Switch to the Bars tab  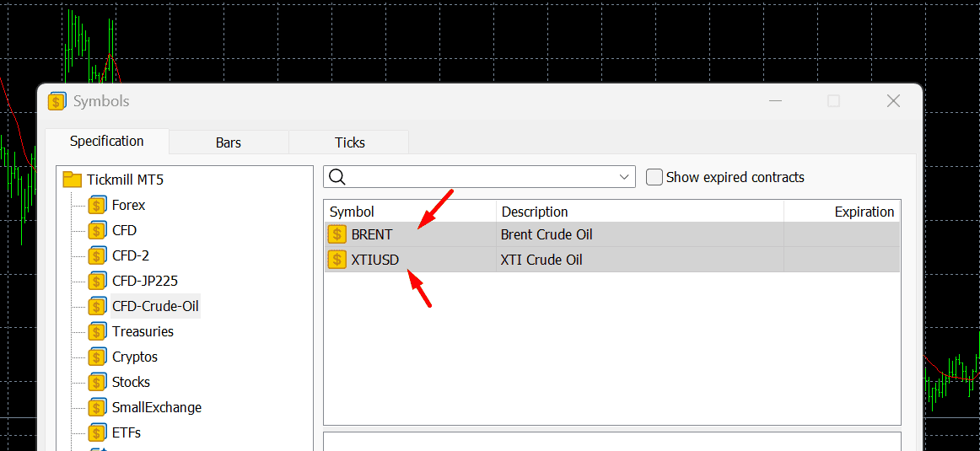228,142
